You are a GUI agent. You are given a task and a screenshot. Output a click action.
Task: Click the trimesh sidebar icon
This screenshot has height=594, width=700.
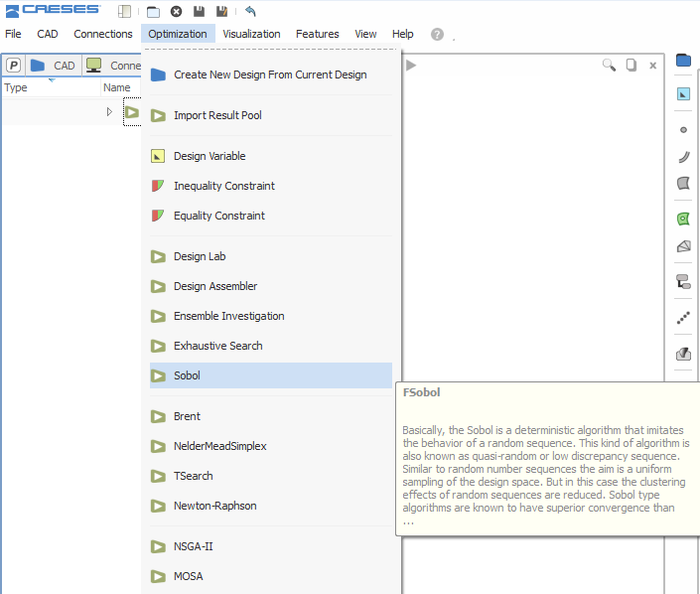coord(683,354)
